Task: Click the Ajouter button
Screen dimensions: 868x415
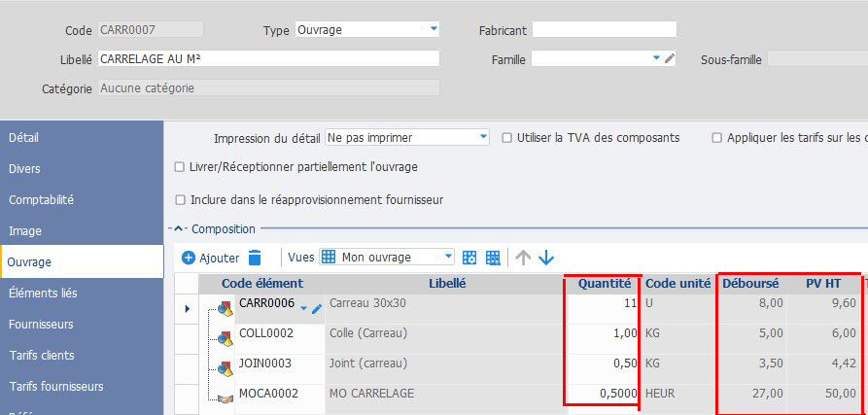Action: pos(209,258)
